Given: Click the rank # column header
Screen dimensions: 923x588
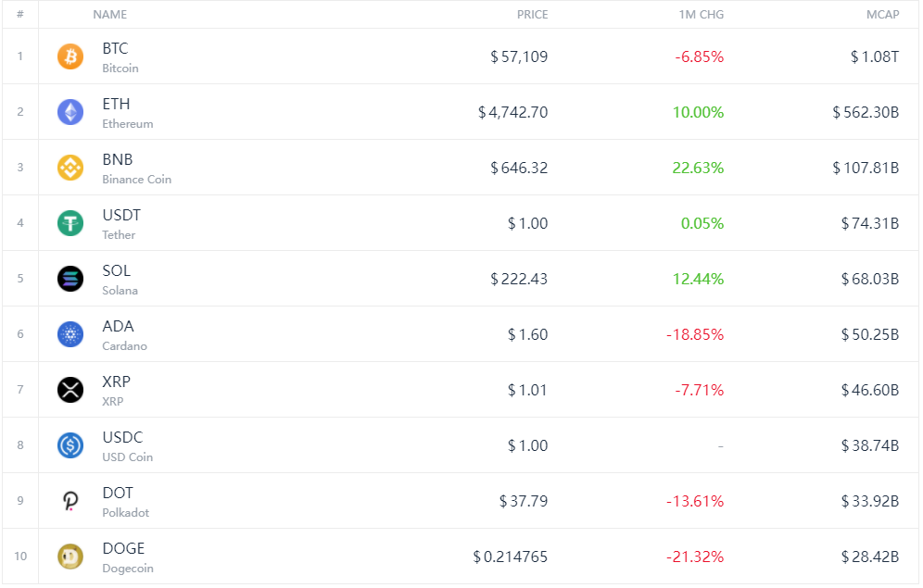Looking at the screenshot, I should pyautogui.click(x=19, y=15).
